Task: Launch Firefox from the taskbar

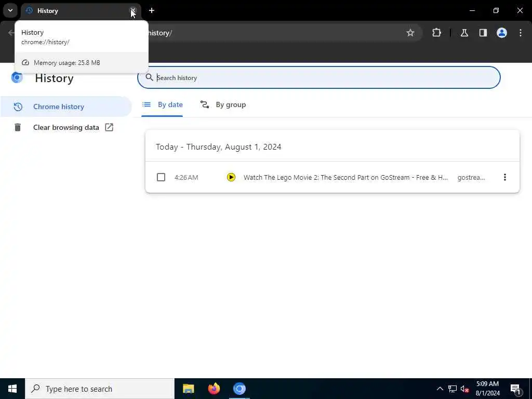Action: point(214,389)
